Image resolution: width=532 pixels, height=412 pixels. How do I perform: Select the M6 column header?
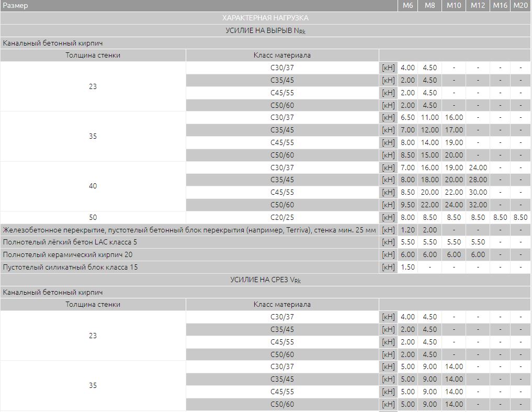[408, 5]
